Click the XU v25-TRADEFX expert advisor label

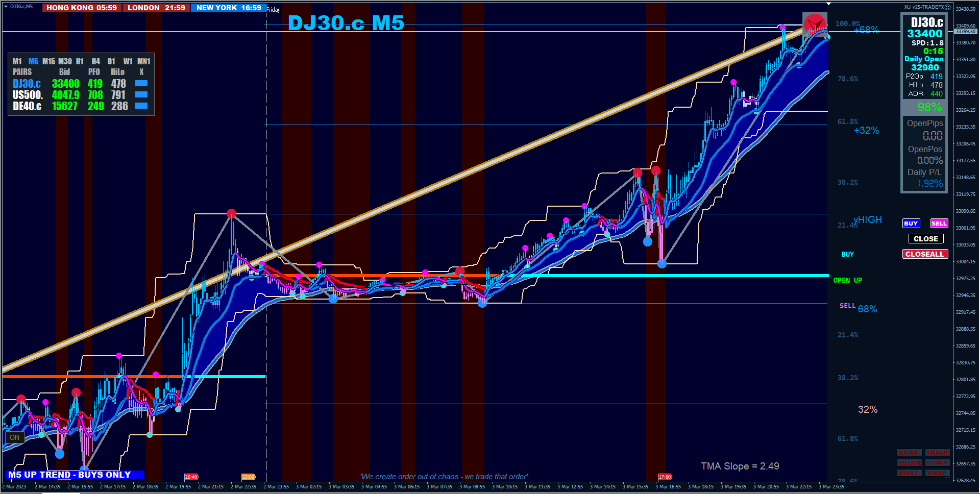[x=924, y=7]
